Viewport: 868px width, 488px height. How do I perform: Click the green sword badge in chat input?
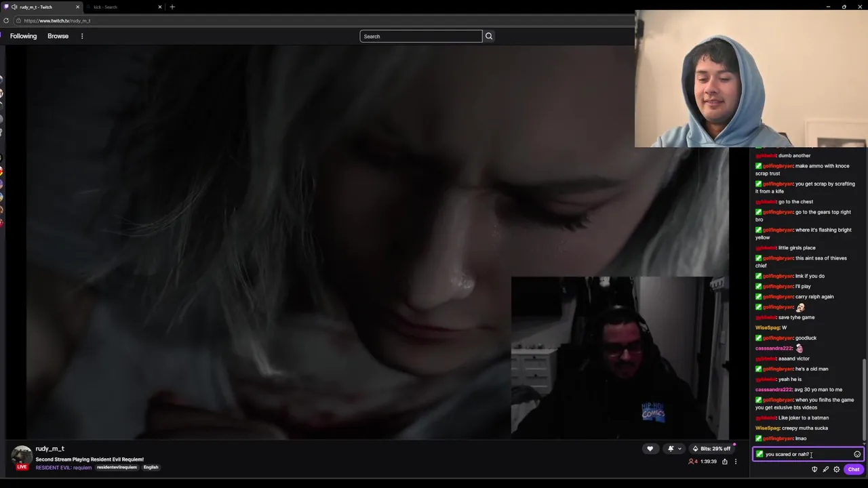pos(759,454)
